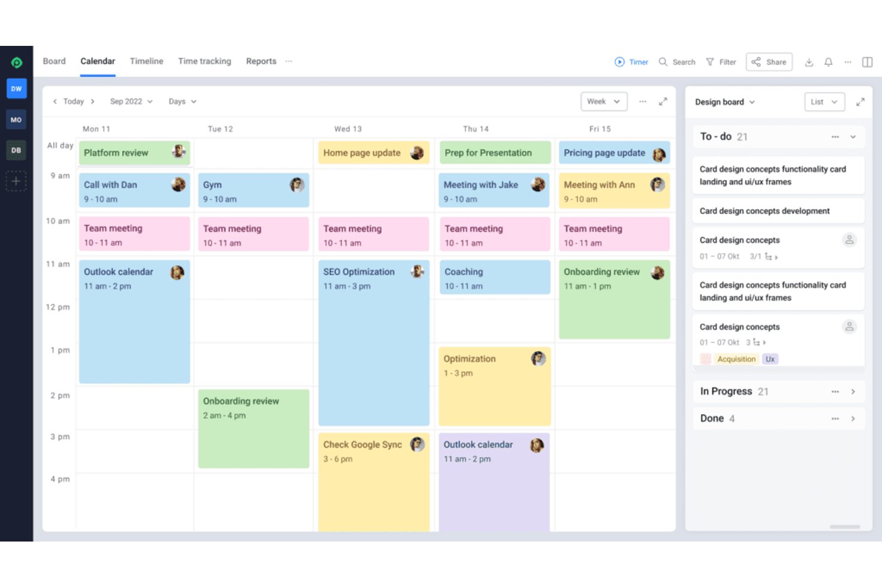Click the Today button
The height and width of the screenshot is (588, 882).
tap(73, 101)
